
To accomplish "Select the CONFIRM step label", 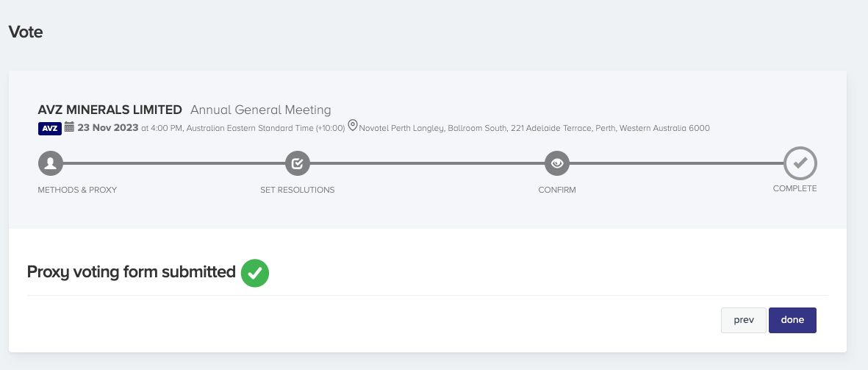I will [557, 190].
